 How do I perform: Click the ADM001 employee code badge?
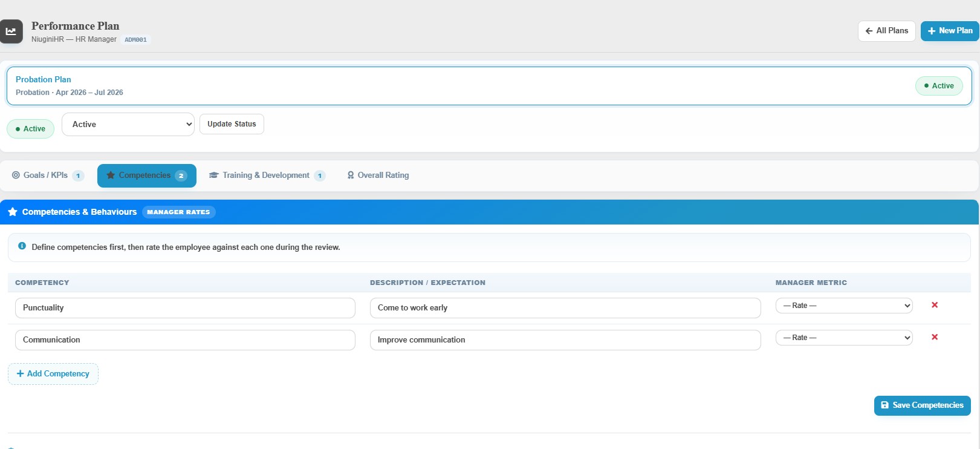[x=135, y=40]
